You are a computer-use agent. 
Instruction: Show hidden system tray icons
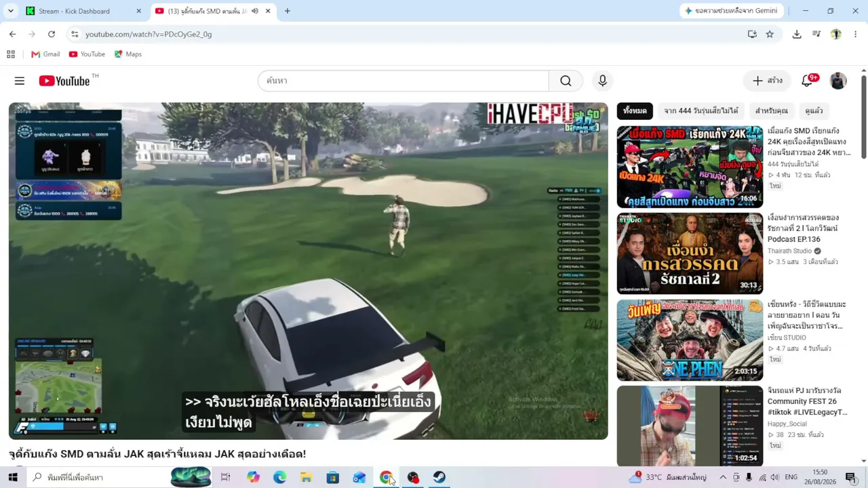tap(723, 477)
